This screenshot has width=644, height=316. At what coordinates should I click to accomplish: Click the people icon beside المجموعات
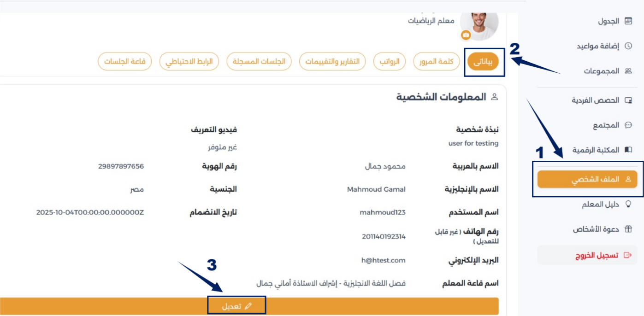click(628, 71)
